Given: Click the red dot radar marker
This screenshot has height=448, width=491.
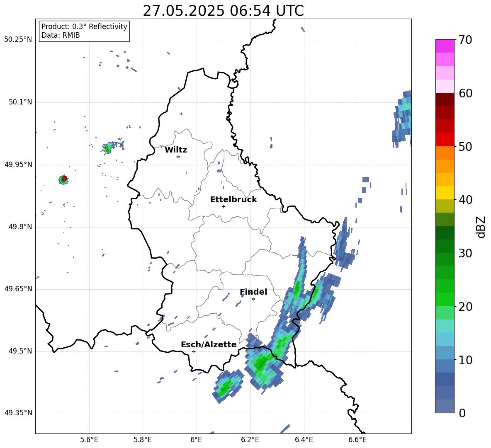Looking at the screenshot, I should (x=64, y=179).
